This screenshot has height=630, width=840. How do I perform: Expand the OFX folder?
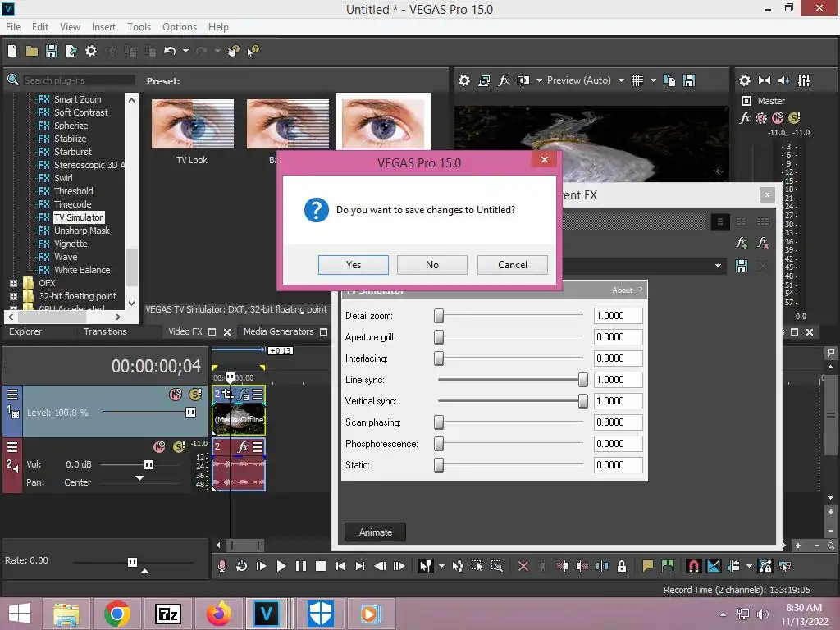coord(13,283)
